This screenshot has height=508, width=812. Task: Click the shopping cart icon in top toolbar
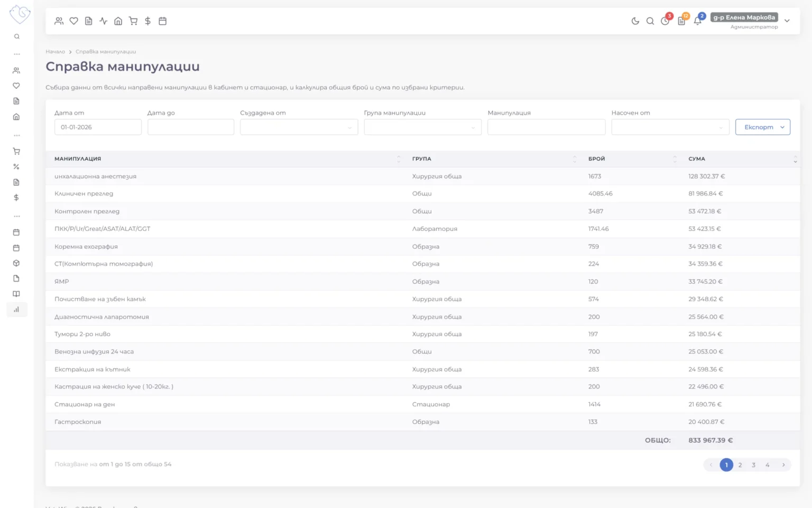click(x=133, y=21)
